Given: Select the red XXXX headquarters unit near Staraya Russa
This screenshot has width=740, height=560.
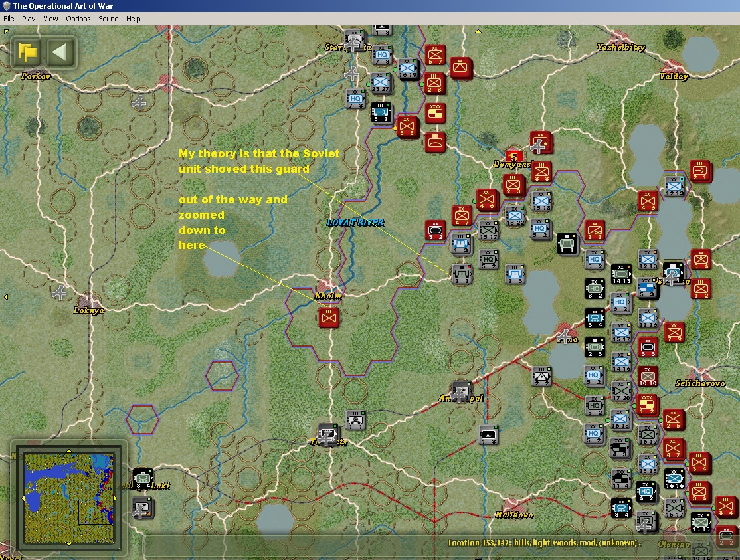Looking at the screenshot, I should pyautogui.click(x=435, y=113).
